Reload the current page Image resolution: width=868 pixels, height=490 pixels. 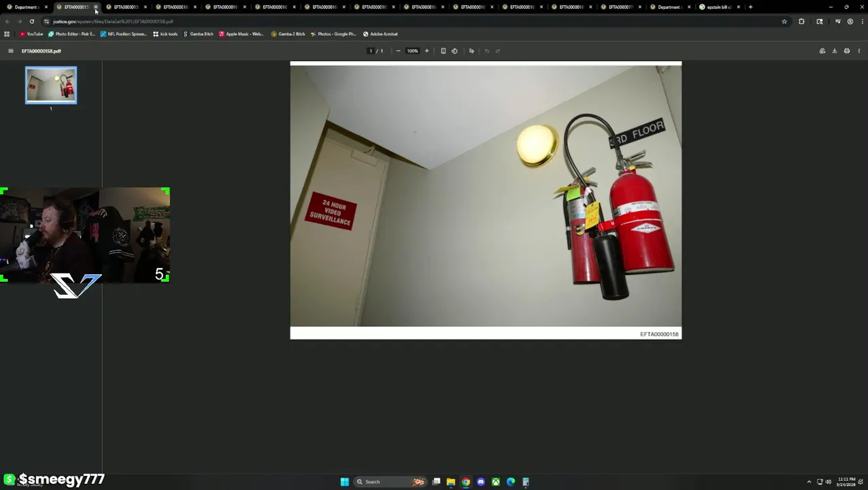tap(32, 22)
